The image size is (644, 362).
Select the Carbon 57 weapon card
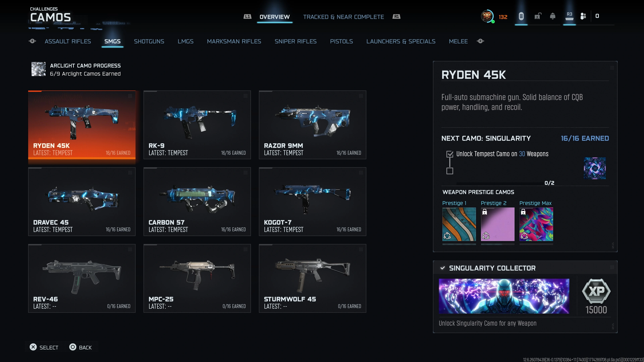[197, 201]
